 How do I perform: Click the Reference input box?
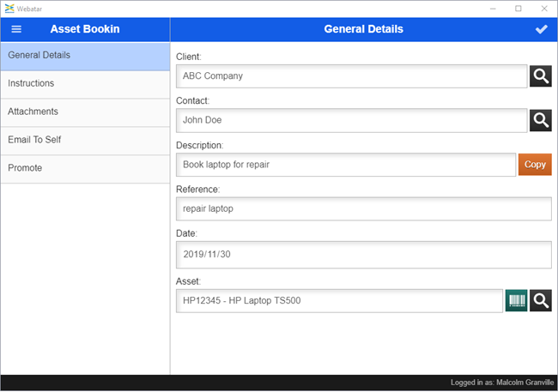363,208
